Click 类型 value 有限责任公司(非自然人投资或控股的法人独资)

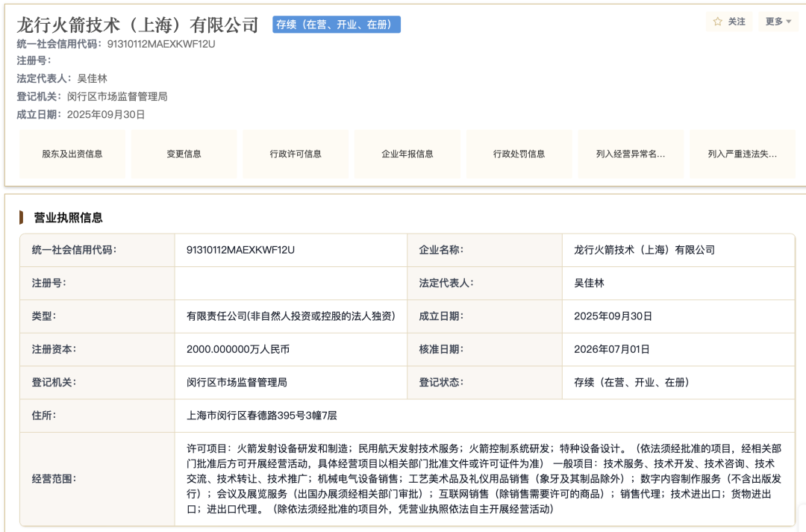click(291, 316)
